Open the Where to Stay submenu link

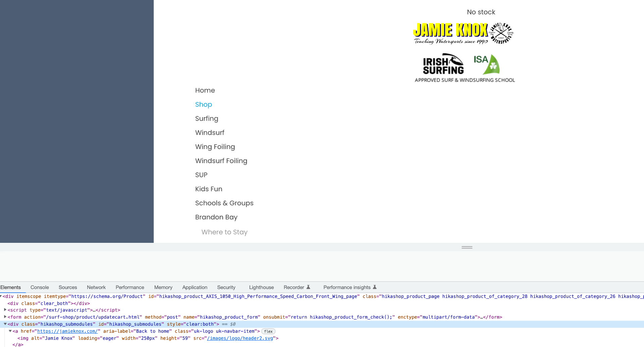(224, 232)
